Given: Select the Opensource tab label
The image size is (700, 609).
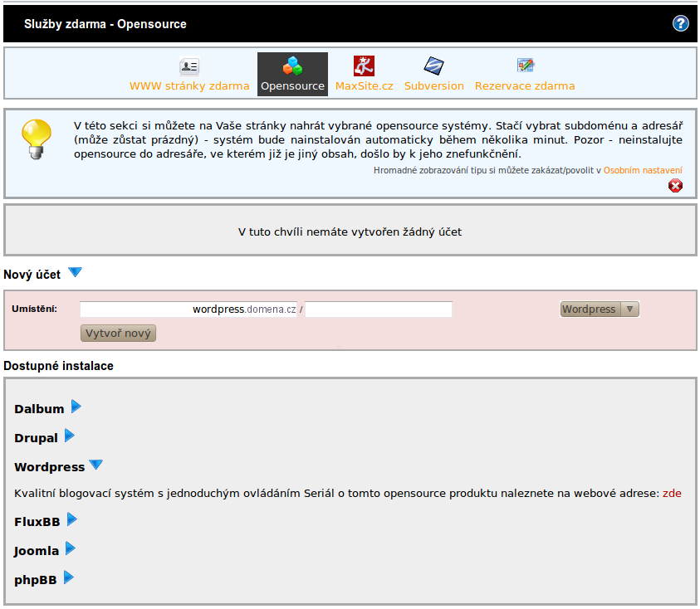Looking at the screenshot, I should 292,85.
